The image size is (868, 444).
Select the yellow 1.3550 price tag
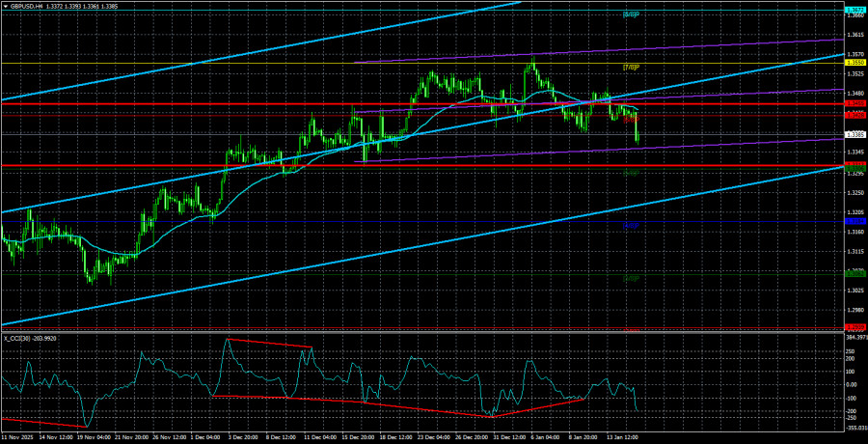(854, 63)
